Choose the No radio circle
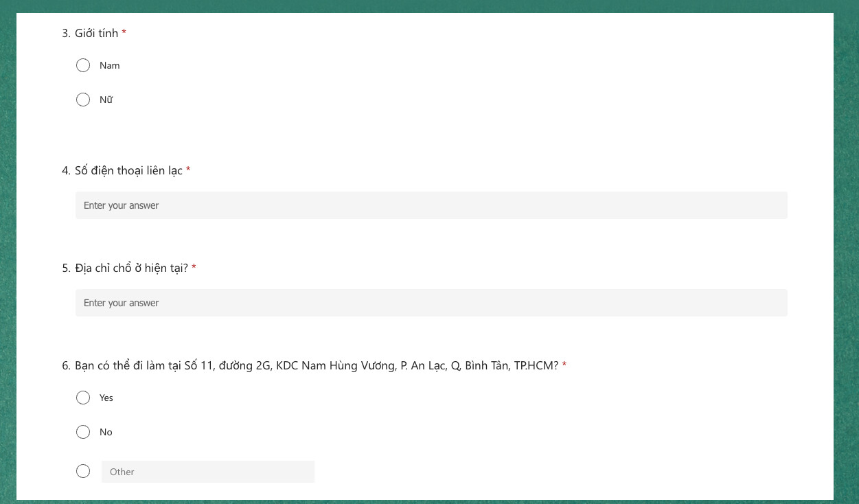 [x=83, y=432]
